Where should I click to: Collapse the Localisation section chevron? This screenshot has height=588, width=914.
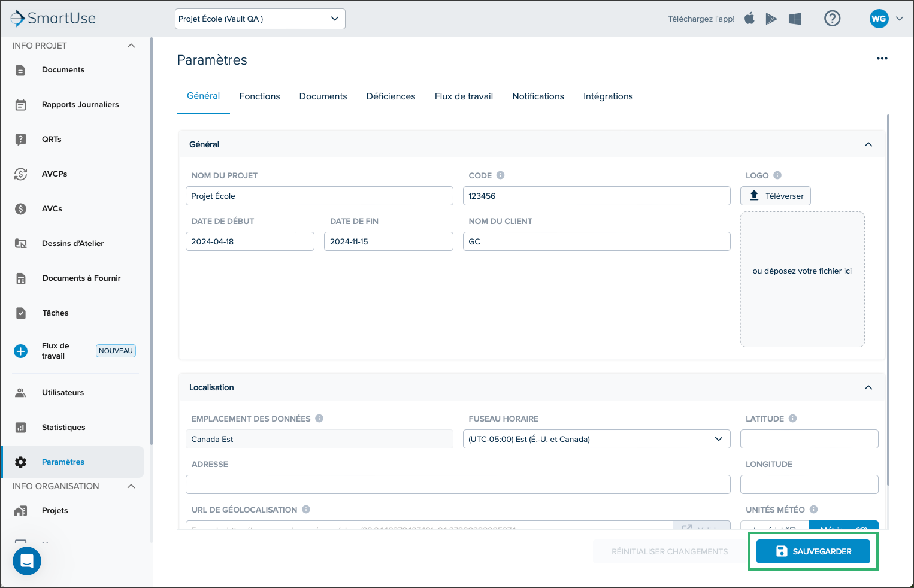(x=868, y=387)
